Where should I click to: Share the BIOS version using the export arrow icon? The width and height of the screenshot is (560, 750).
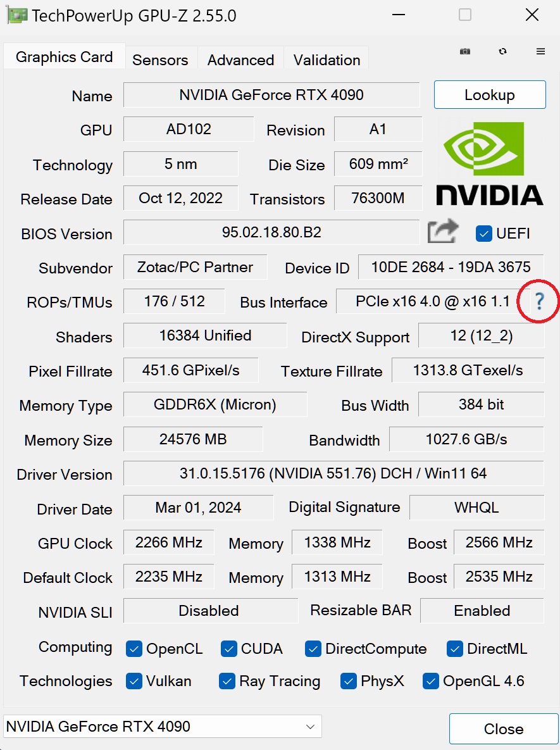(442, 232)
